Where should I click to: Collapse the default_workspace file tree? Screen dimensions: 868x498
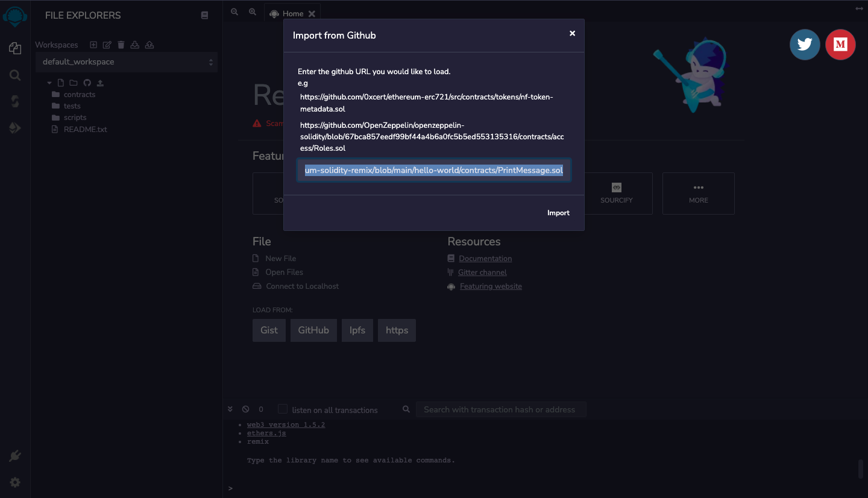point(49,82)
